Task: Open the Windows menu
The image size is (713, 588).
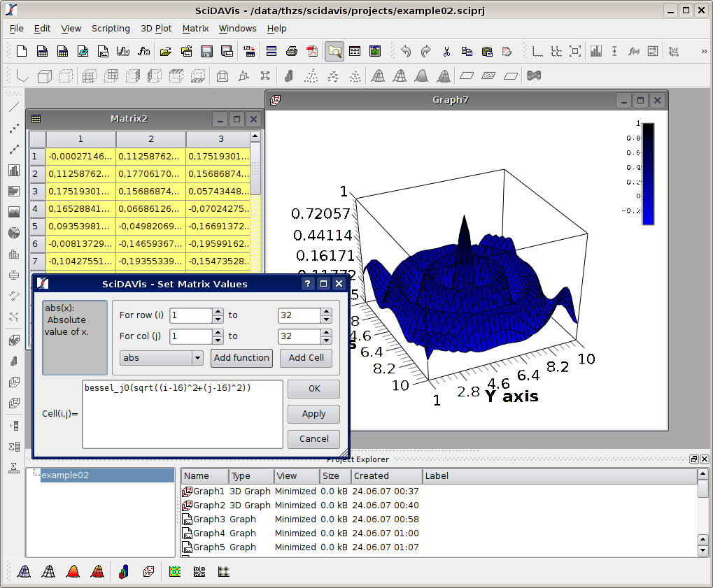Action: [237, 28]
